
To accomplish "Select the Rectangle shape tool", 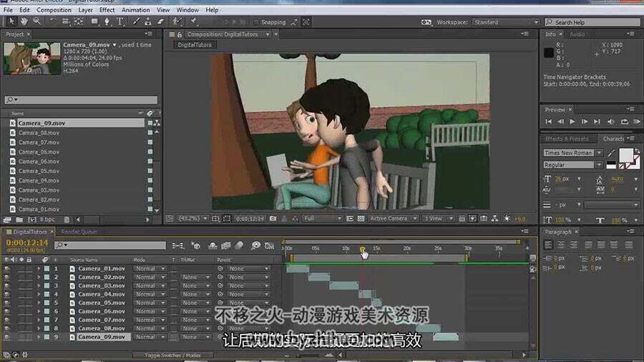I will click(x=94, y=21).
